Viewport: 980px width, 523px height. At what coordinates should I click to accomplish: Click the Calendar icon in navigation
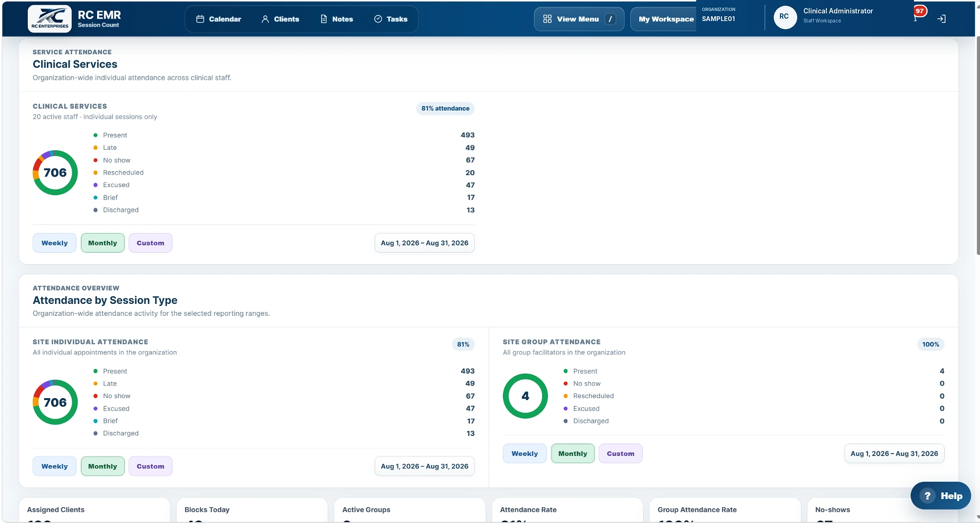[200, 19]
